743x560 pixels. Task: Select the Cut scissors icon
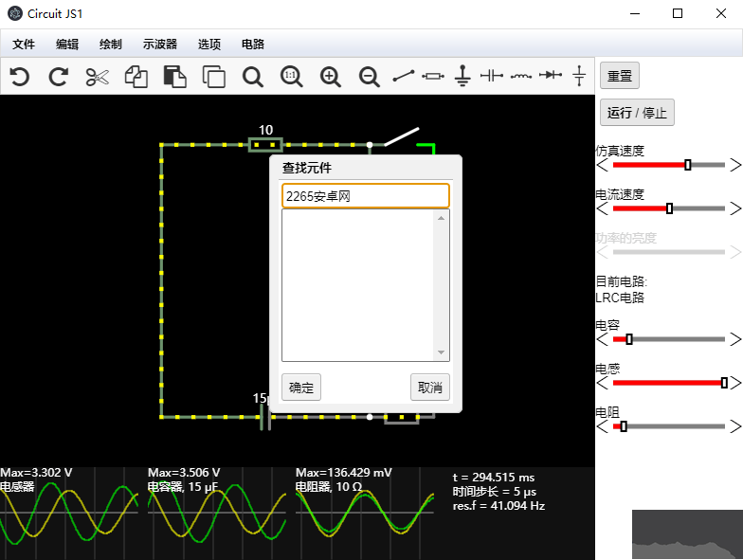click(97, 77)
